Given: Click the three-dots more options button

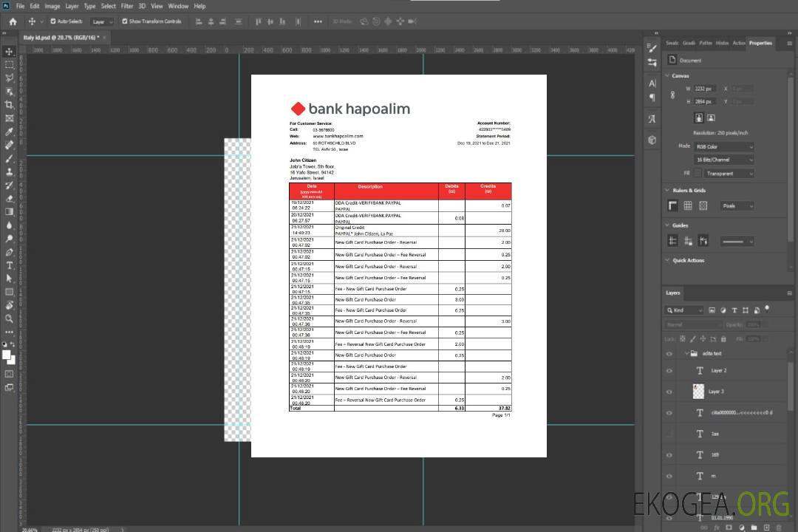Looking at the screenshot, I should [x=318, y=21].
